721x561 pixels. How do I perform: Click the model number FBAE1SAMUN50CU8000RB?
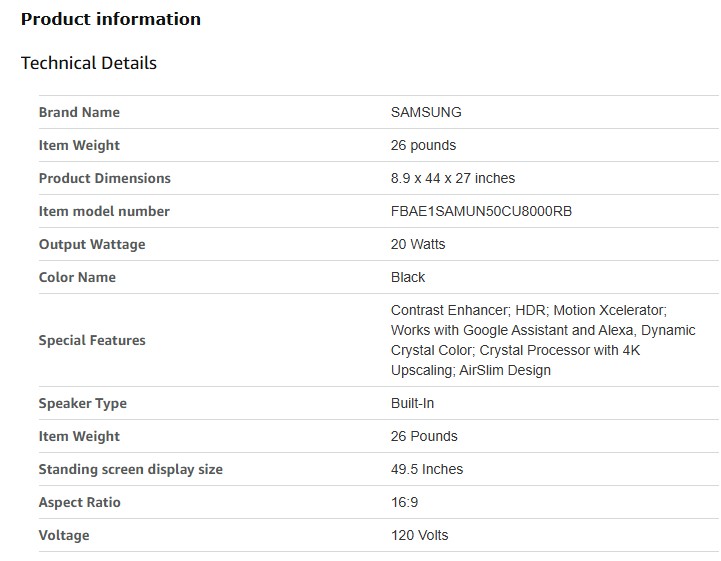pyautogui.click(x=481, y=211)
